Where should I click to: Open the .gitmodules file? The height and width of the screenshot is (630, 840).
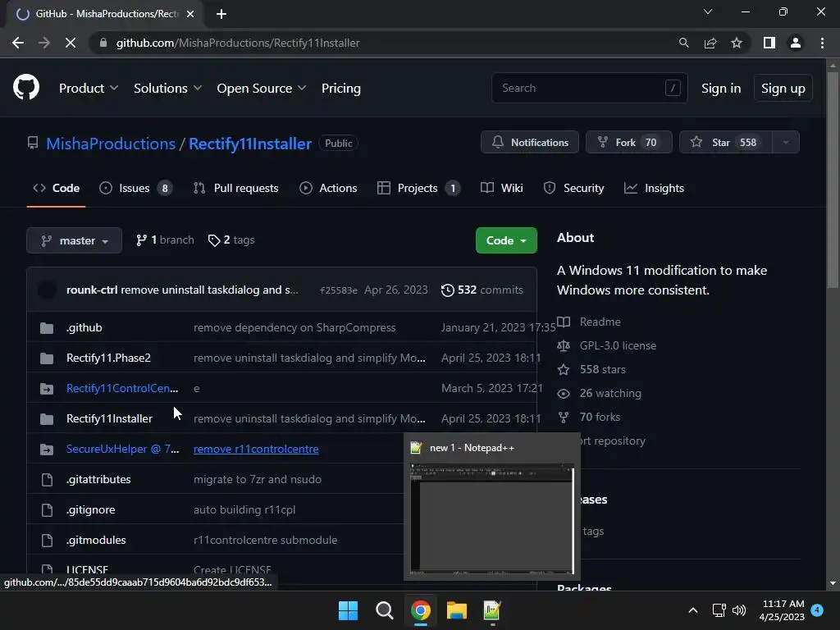pos(96,540)
